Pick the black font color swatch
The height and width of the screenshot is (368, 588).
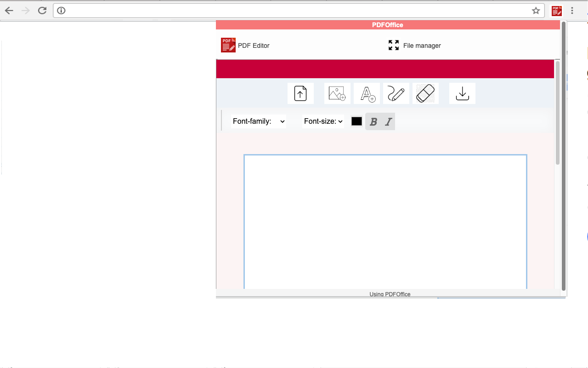pyautogui.click(x=356, y=121)
